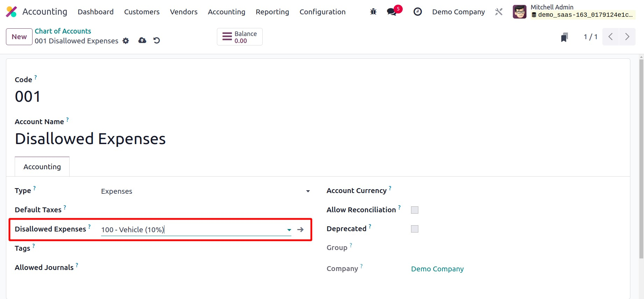
Task: Open the chat messages icon
Action: pyautogui.click(x=392, y=12)
